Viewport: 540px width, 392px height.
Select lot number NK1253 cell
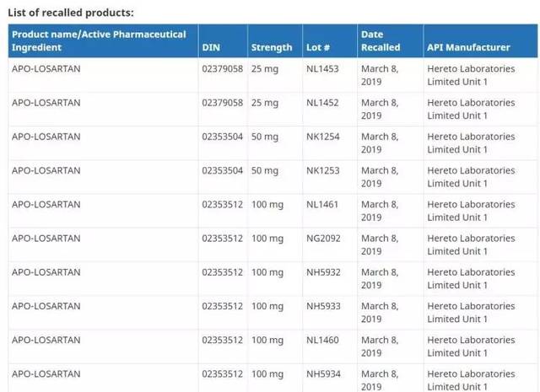tap(322, 170)
